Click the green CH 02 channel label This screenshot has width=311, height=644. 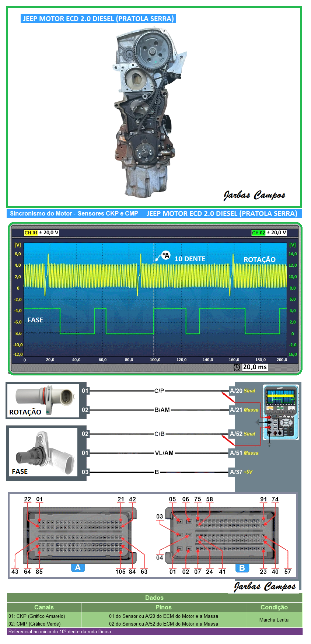pyautogui.click(x=258, y=233)
